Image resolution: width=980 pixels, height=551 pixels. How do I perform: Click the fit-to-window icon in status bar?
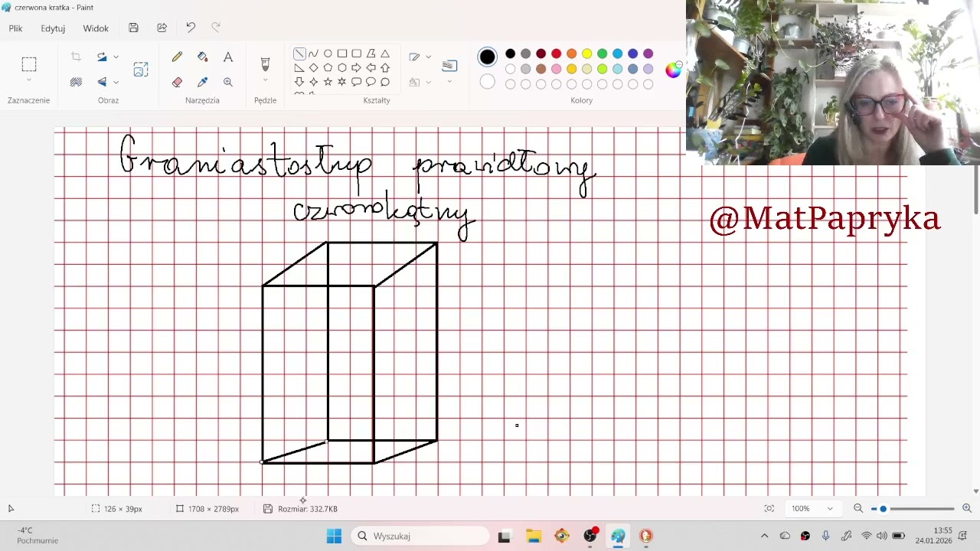click(769, 509)
